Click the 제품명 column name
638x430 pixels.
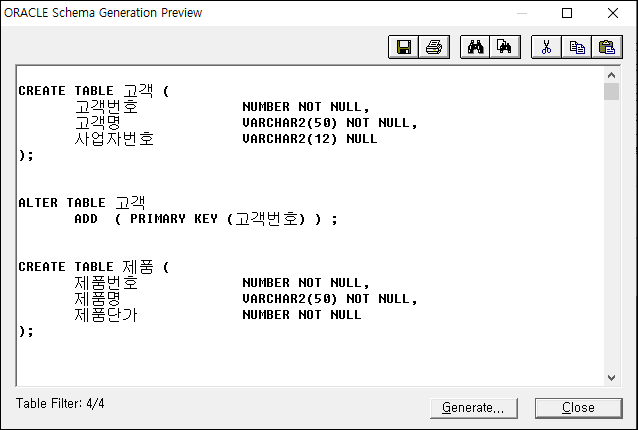click(x=98, y=299)
